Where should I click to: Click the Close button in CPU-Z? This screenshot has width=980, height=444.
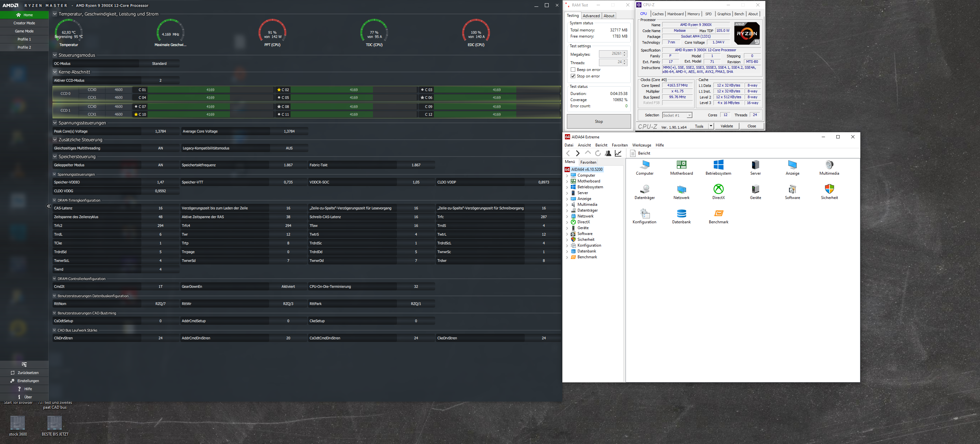(752, 126)
